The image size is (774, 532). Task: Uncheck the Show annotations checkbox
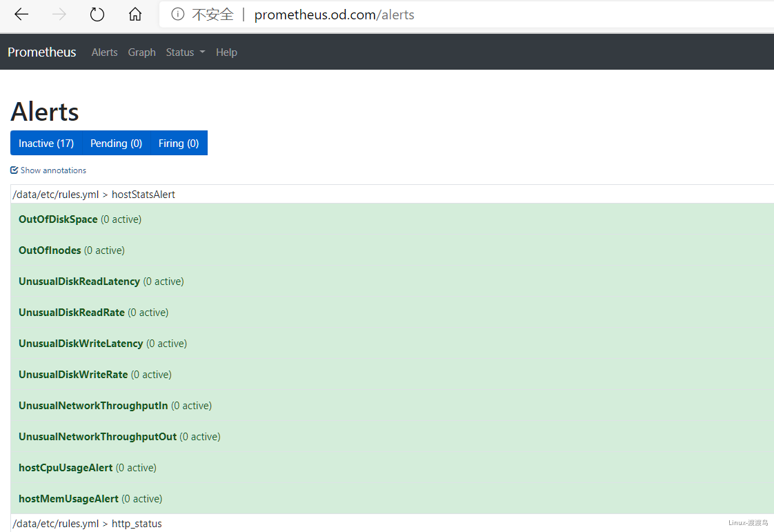point(14,170)
